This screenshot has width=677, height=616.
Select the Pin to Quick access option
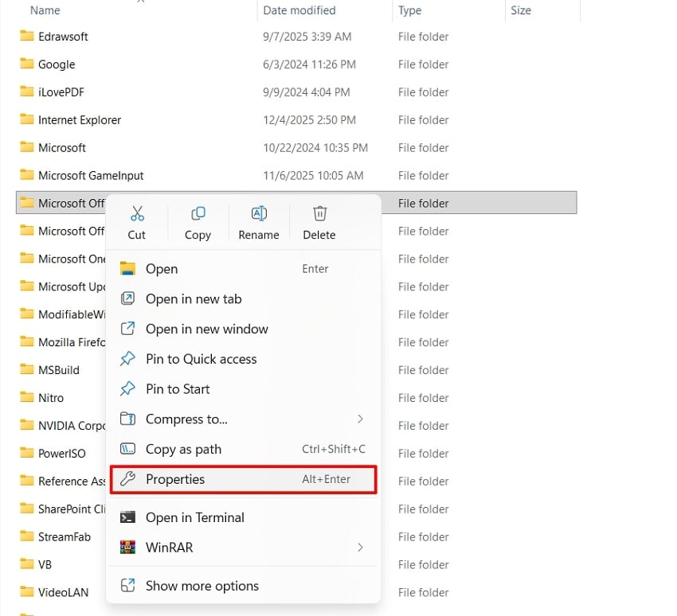click(201, 359)
